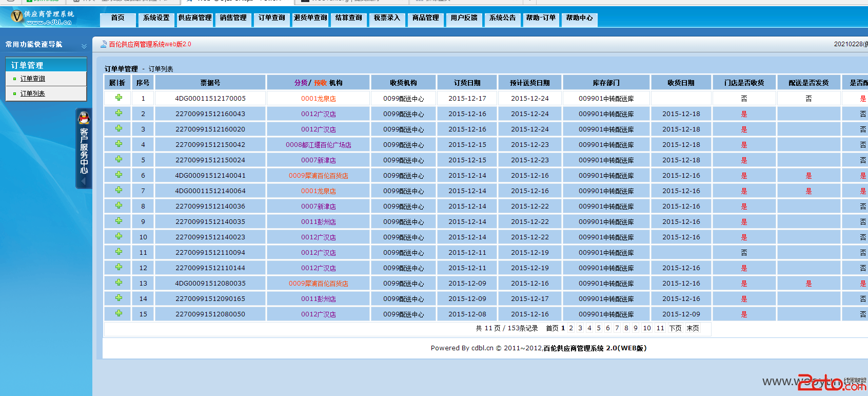Go to page 5 of records
Image resolution: width=868 pixels, height=396 pixels.
(x=599, y=328)
